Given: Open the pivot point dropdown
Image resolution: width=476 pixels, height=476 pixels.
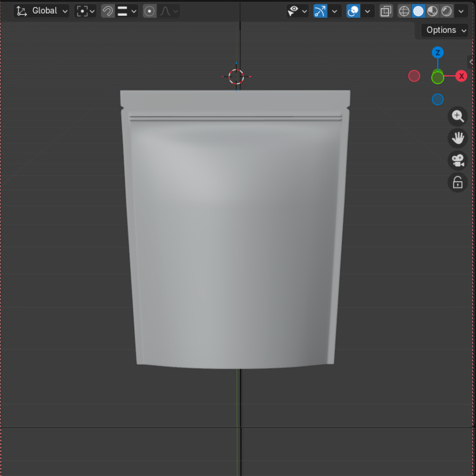Looking at the screenshot, I should point(85,11).
